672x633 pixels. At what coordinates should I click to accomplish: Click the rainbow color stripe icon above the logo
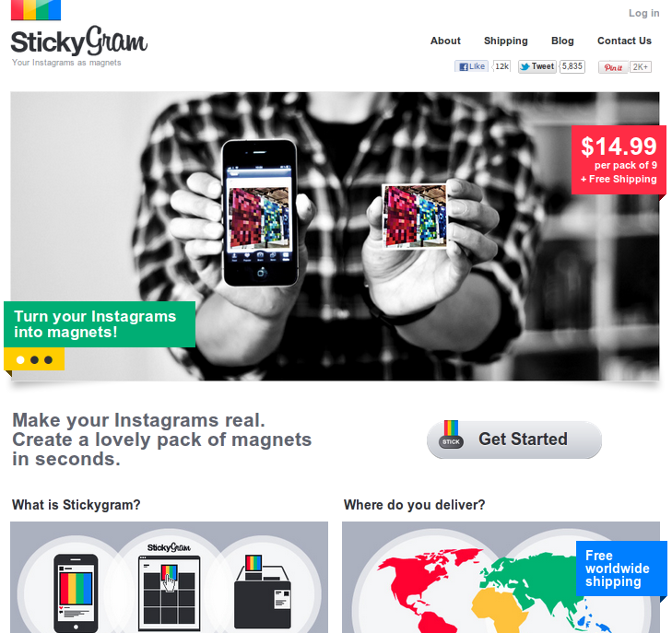click(36, 10)
